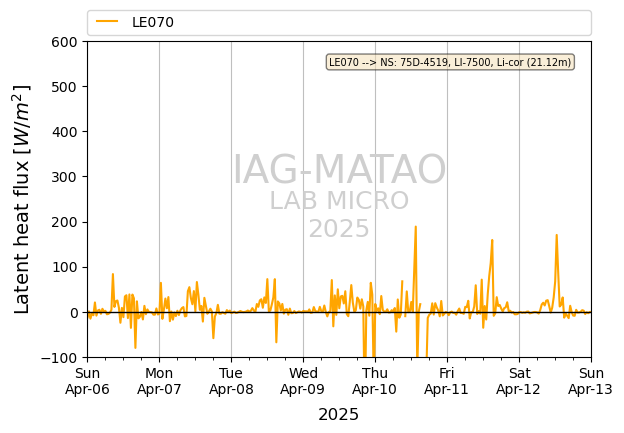The width and height of the screenshot is (624, 433).
Task: Click the 'Mon Apr-07' date label
Action: 159,381
